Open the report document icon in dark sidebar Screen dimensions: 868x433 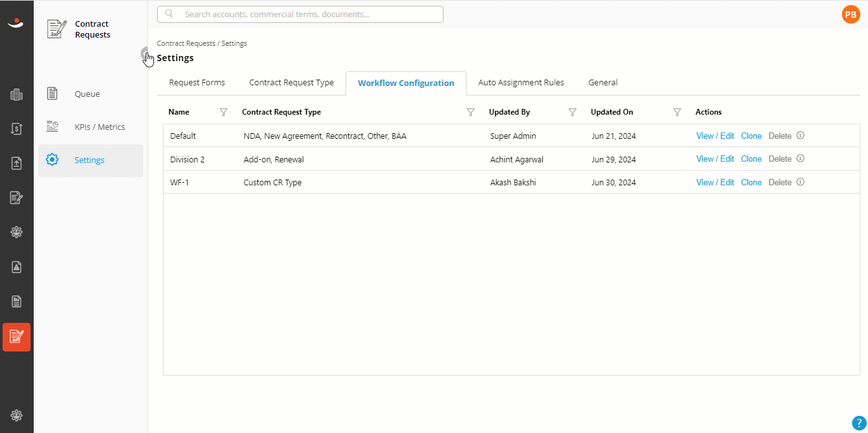click(x=17, y=301)
